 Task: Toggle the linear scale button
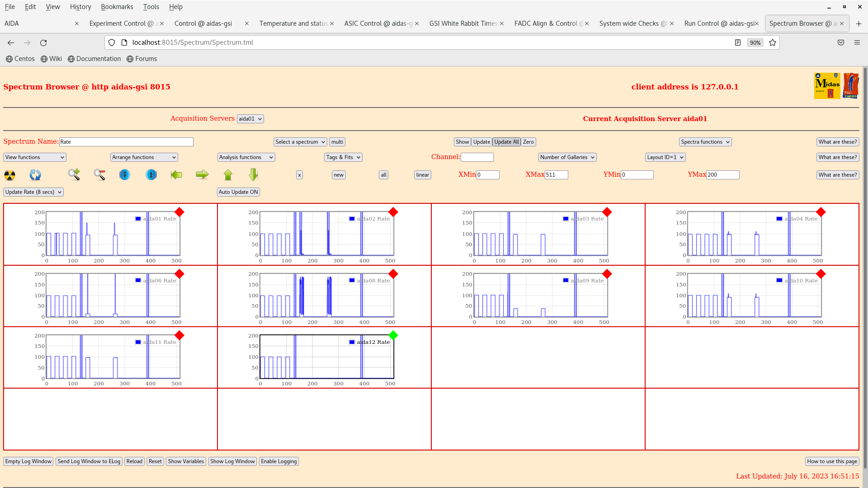click(422, 175)
